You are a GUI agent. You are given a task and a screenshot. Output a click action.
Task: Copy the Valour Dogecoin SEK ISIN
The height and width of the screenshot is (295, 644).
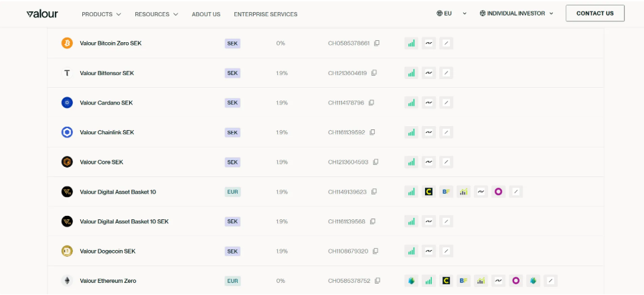coord(375,251)
